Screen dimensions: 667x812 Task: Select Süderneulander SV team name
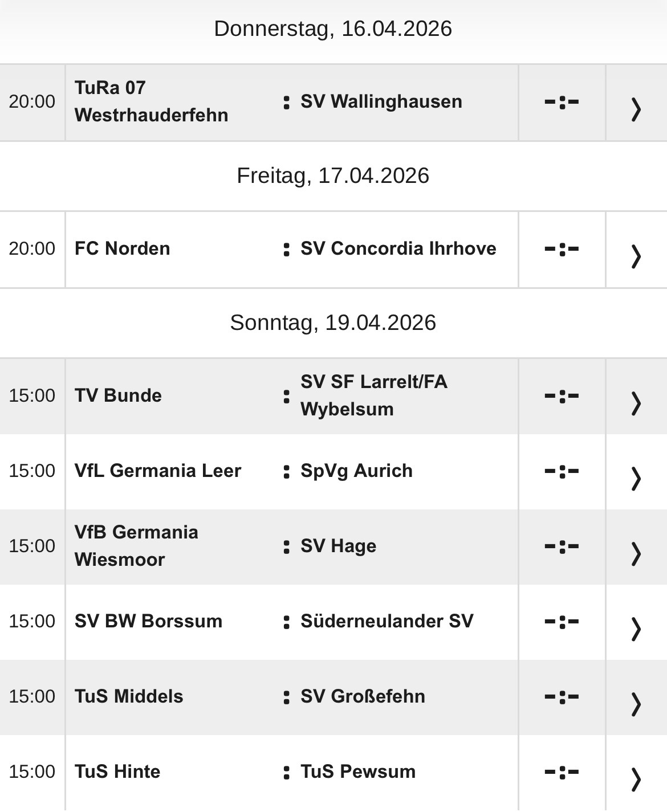coord(387,621)
